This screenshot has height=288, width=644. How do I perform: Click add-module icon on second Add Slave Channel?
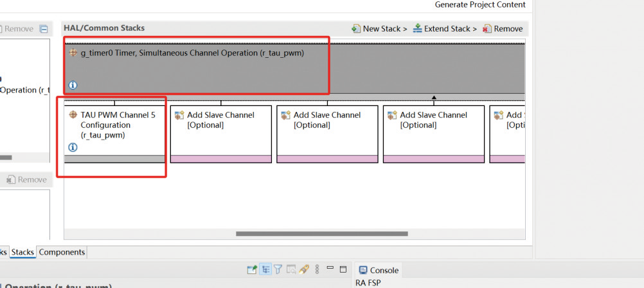pos(286,116)
